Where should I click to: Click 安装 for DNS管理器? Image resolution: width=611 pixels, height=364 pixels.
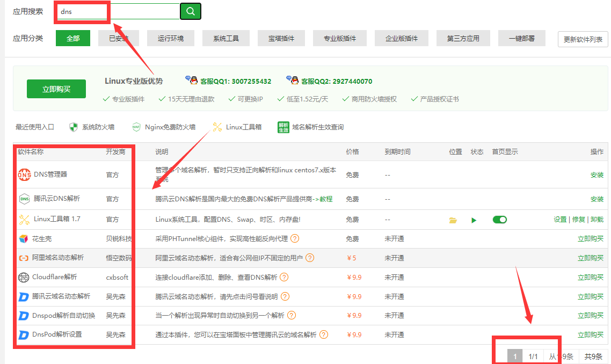coord(597,175)
